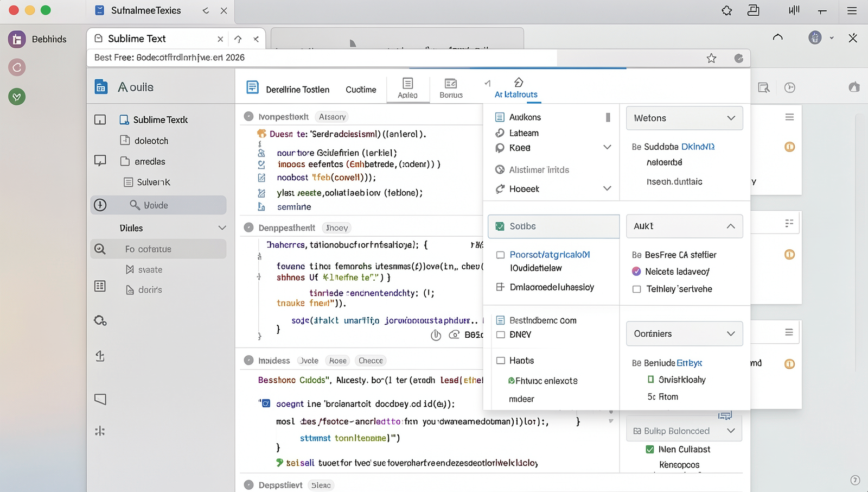Click the help question mark icon

pos(855,480)
